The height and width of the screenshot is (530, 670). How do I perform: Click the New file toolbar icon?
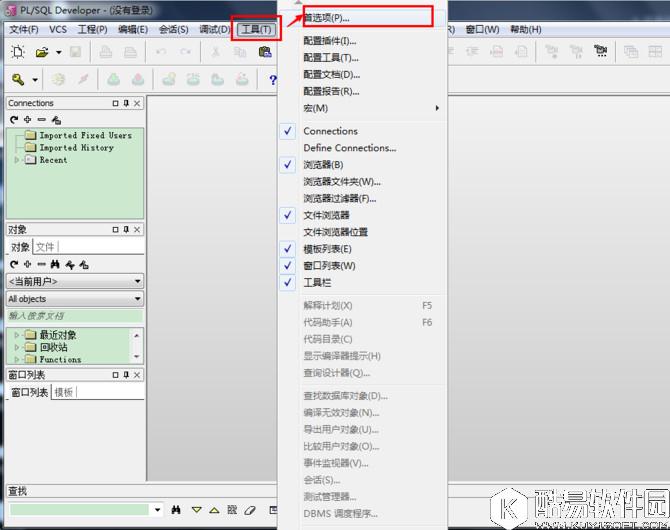point(18,52)
